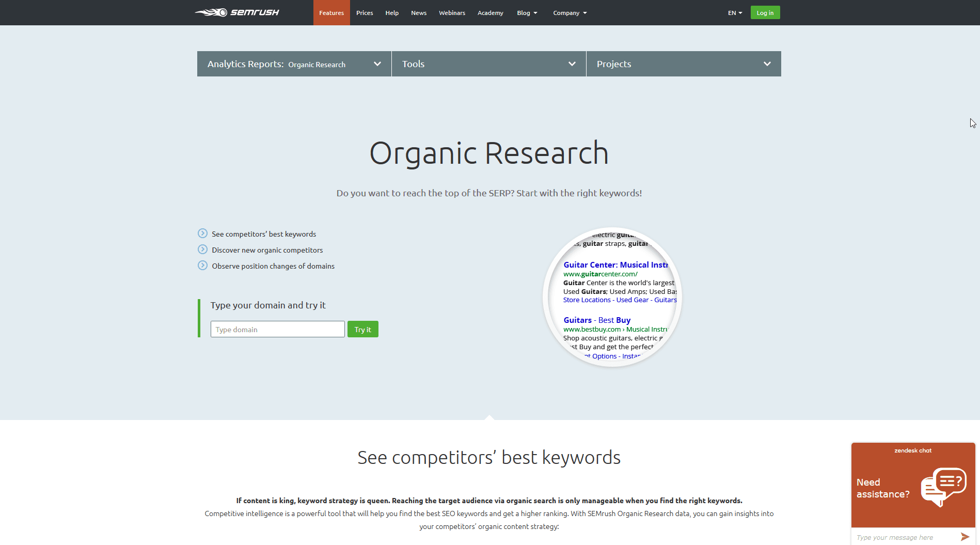Click inside the Type domain input field
Image resolution: width=980 pixels, height=545 pixels.
tap(277, 329)
